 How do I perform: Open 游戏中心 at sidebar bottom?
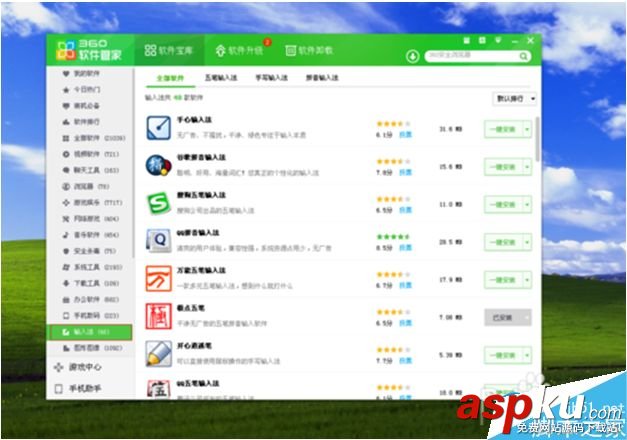78,367
